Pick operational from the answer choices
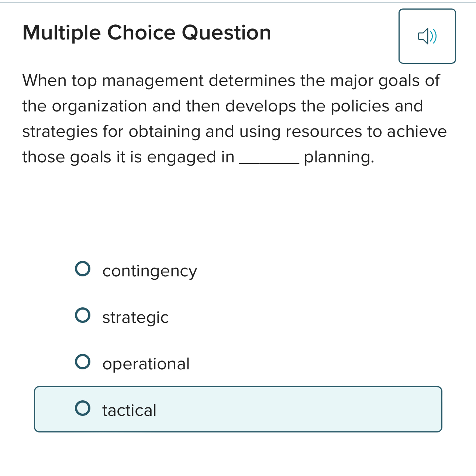Screen dimensions: 476x476 [x=145, y=363]
